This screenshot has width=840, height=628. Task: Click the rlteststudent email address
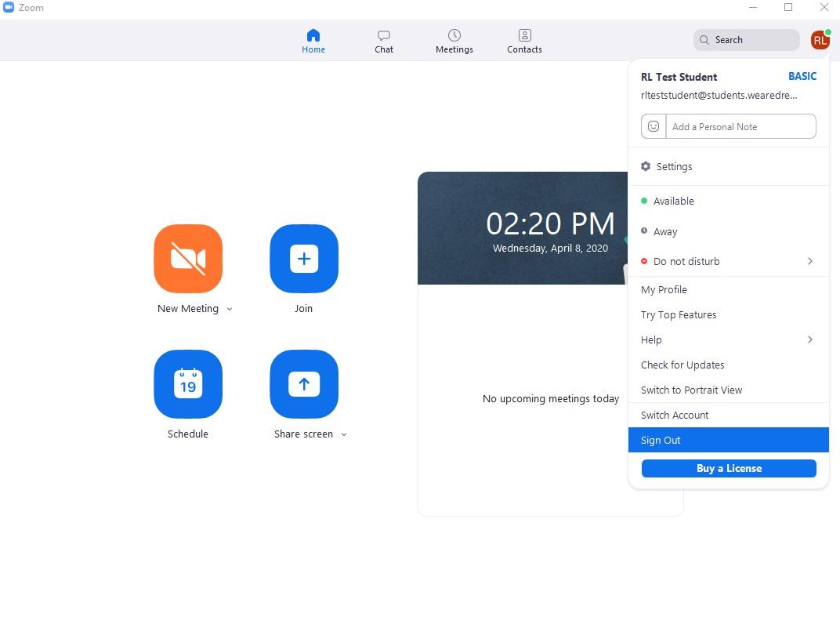click(719, 96)
